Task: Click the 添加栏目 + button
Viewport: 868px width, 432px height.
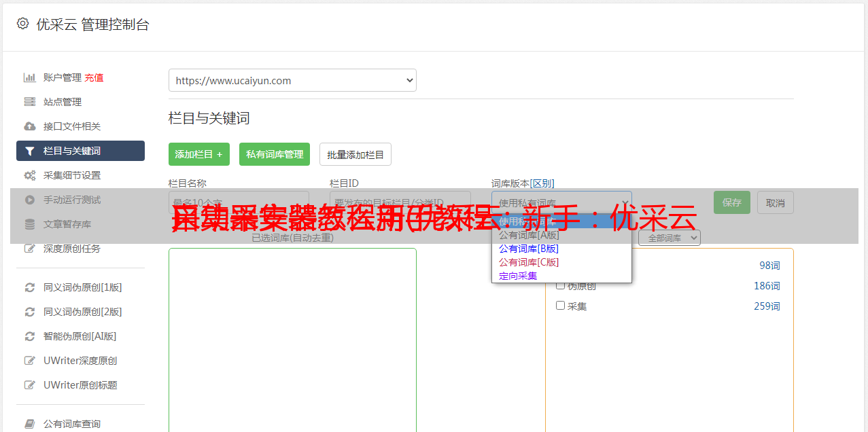Action: point(199,154)
